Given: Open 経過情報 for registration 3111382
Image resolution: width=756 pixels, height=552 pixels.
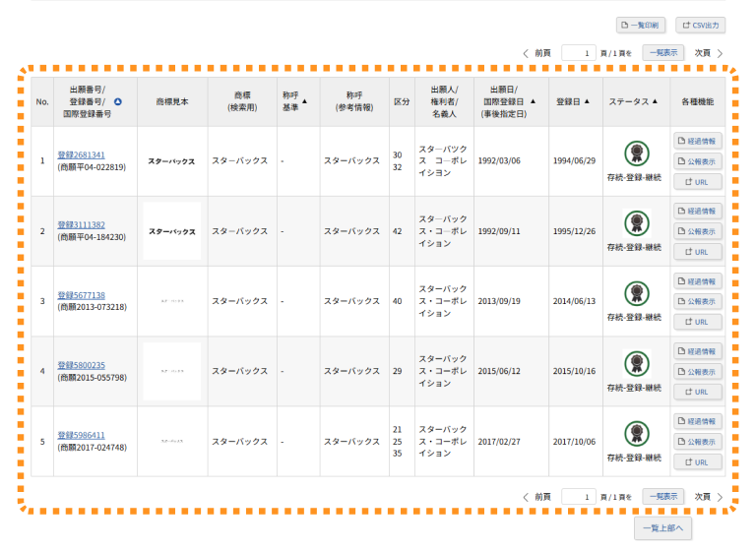Looking at the screenshot, I should click(x=697, y=211).
